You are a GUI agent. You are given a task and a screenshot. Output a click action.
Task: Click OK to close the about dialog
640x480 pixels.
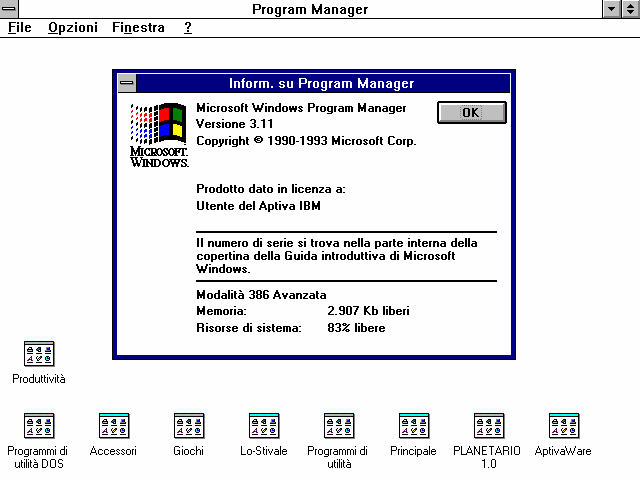pyautogui.click(x=471, y=112)
